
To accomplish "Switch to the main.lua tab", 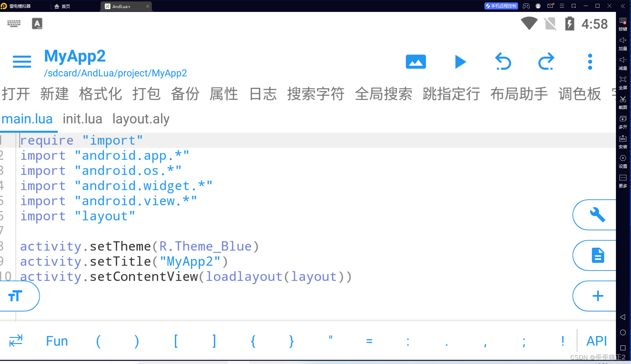I will (x=27, y=119).
